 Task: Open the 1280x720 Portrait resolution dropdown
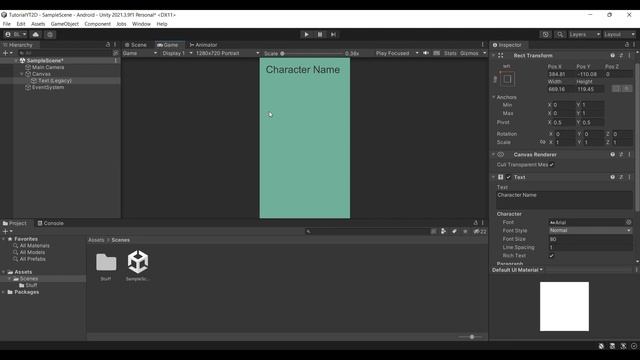(x=227, y=53)
